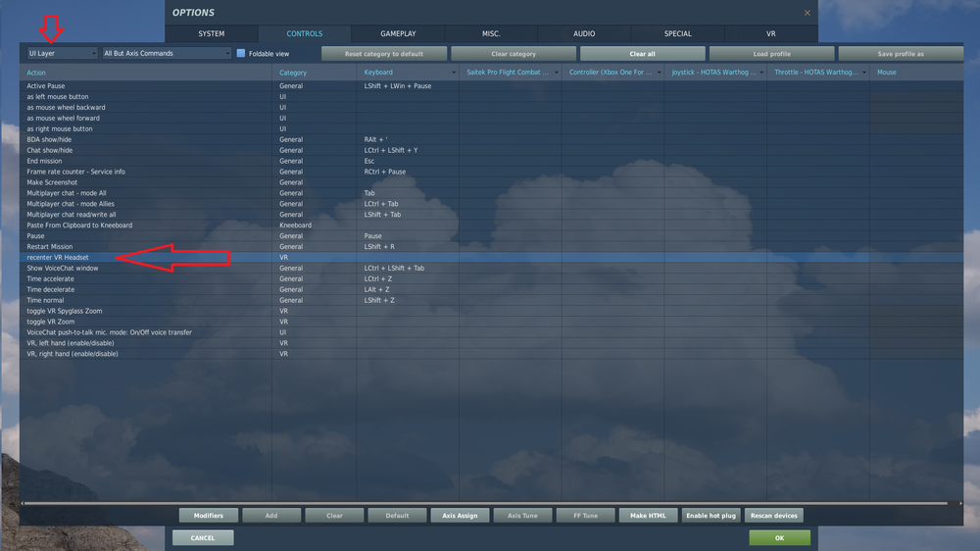Select the End mission row

[x=491, y=161]
